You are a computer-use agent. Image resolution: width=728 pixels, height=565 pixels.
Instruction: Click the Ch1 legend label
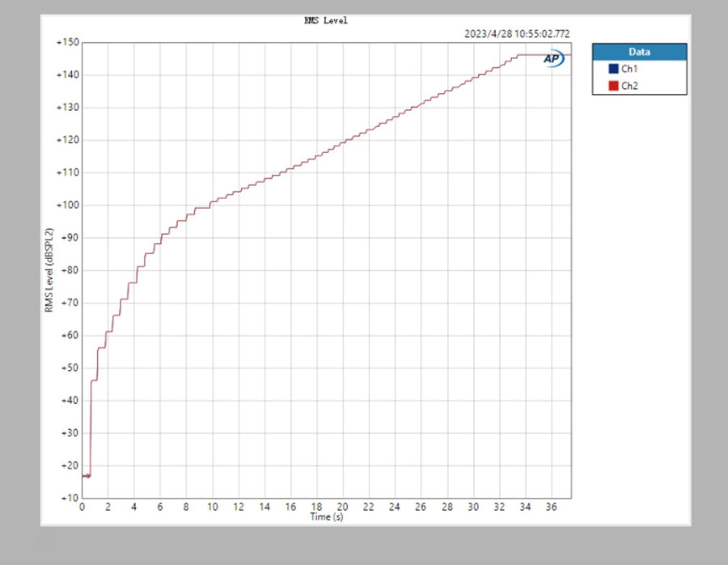(629, 70)
